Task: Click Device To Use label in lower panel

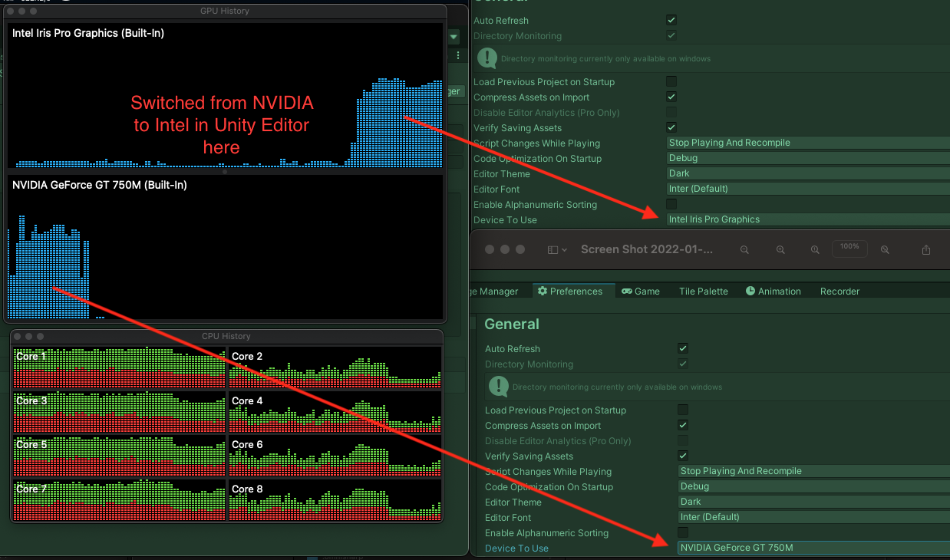Action: coord(516,548)
